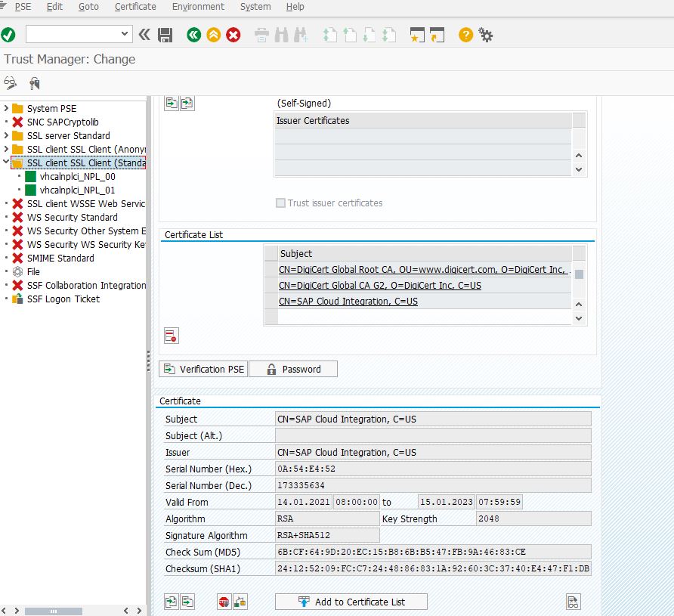Expand the SSL client SSL Client (Anonymous) node
Viewport: 674px width, 616px height.
[6, 149]
